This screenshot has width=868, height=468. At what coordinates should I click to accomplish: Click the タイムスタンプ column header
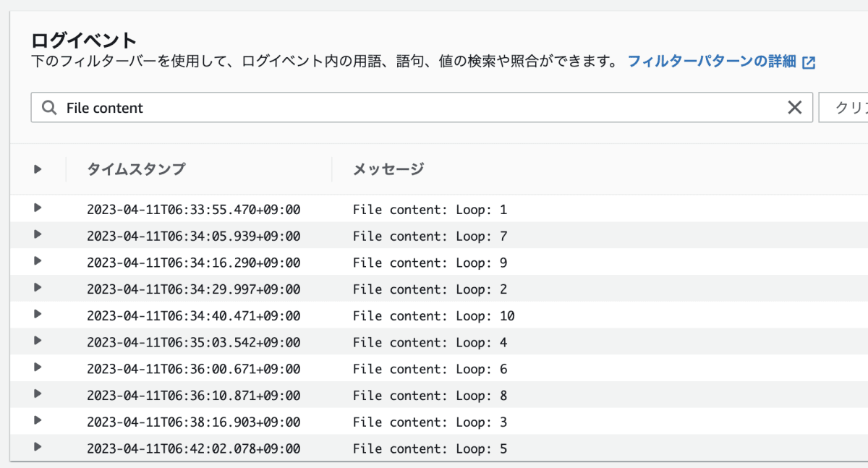(136, 169)
